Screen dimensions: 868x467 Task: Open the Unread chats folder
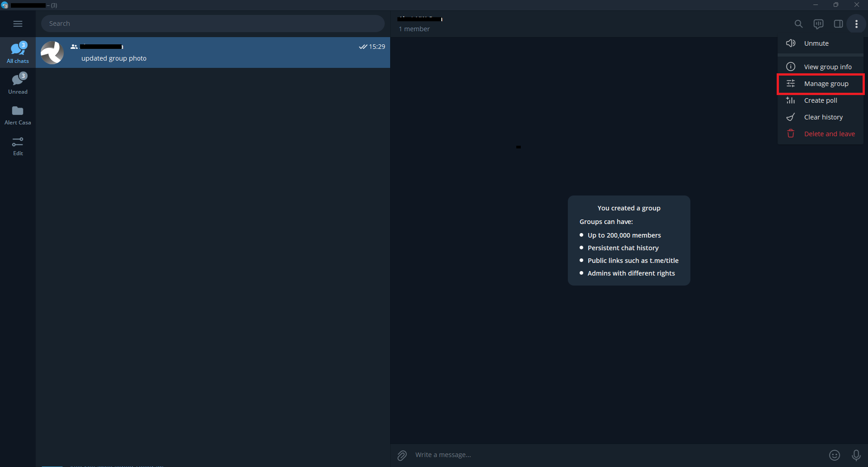[18, 83]
